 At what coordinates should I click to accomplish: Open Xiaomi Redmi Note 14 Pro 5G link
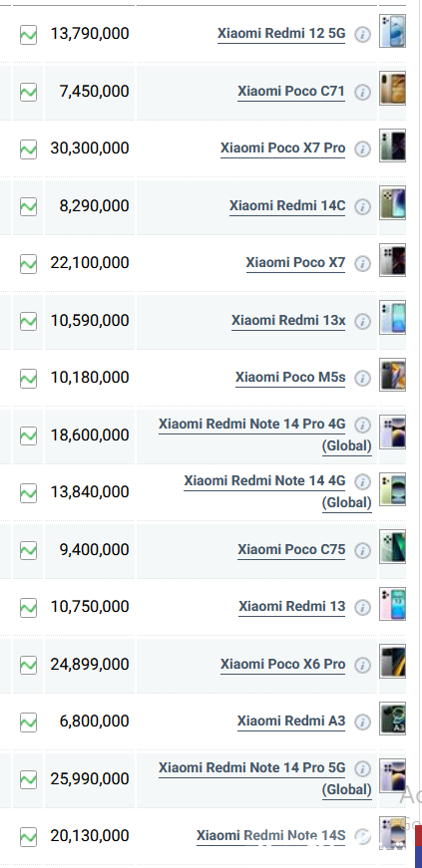click(x=265, y=778)
